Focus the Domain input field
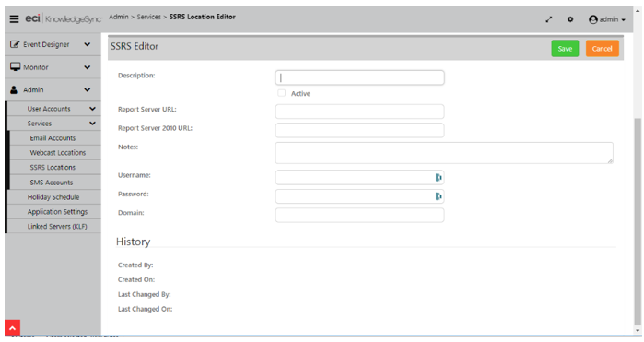The height and width of the screenshot is (342, 644). pyautogui.click(x=360, y=215)
